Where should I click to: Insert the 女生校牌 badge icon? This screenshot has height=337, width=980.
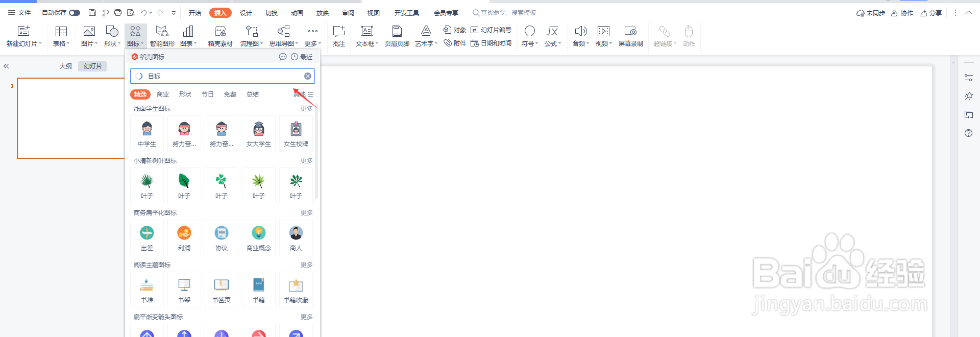(x=296, y=133)
